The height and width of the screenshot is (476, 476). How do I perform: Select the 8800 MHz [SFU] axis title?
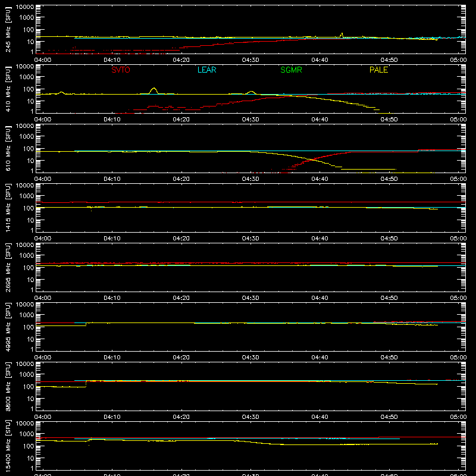point(8,386)
